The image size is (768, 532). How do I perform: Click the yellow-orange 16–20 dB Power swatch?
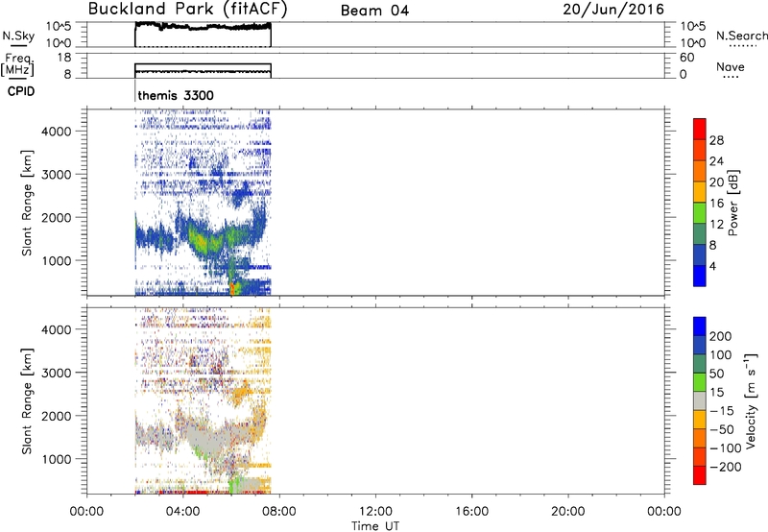pyautogui.click(x=700, y=191)
